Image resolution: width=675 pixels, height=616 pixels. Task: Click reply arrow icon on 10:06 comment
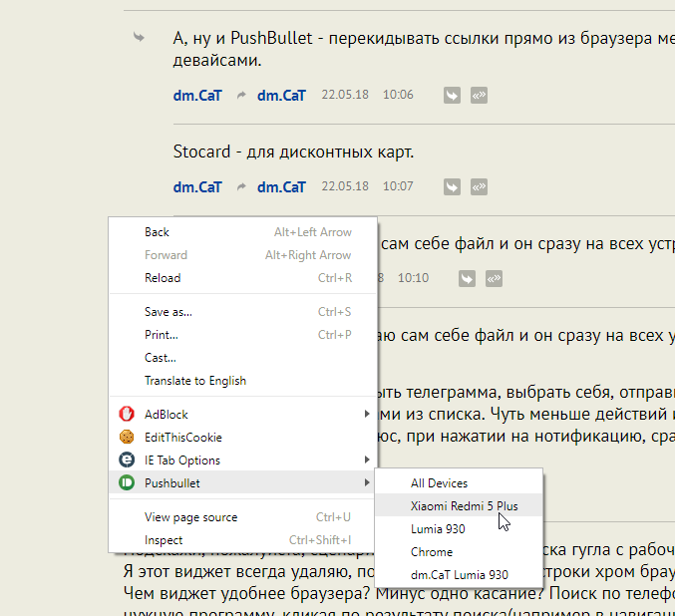tap(452, 96)
